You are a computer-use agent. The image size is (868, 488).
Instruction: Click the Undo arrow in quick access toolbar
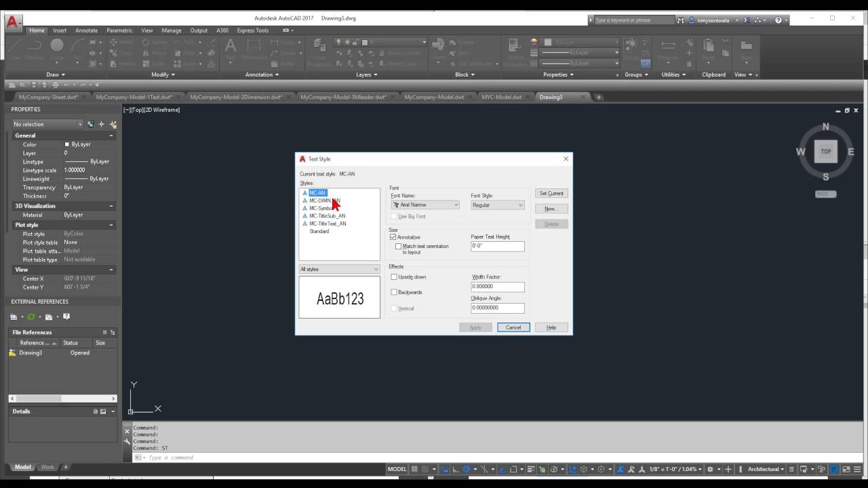coord(66,85)
